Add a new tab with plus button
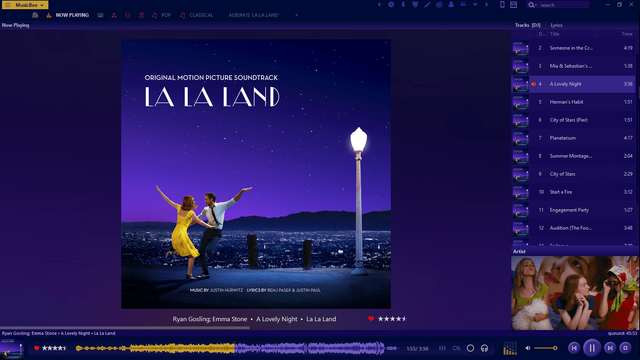The image size is (640, 360). [x=296, y=15]
